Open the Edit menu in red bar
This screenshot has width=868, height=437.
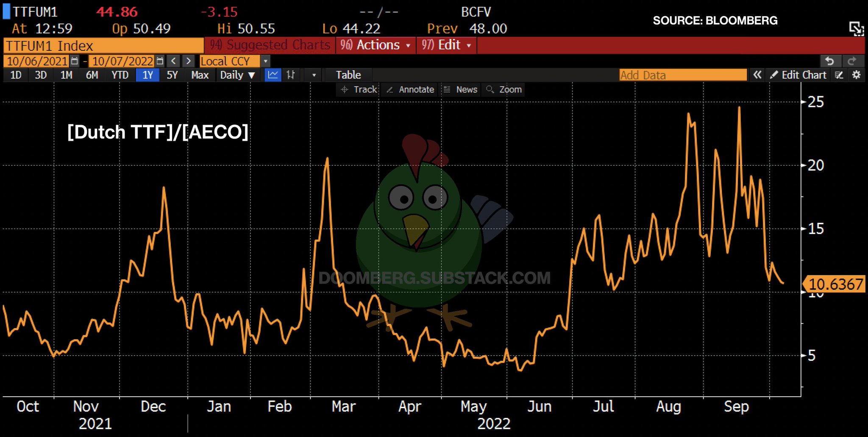(x=447, y=45)
